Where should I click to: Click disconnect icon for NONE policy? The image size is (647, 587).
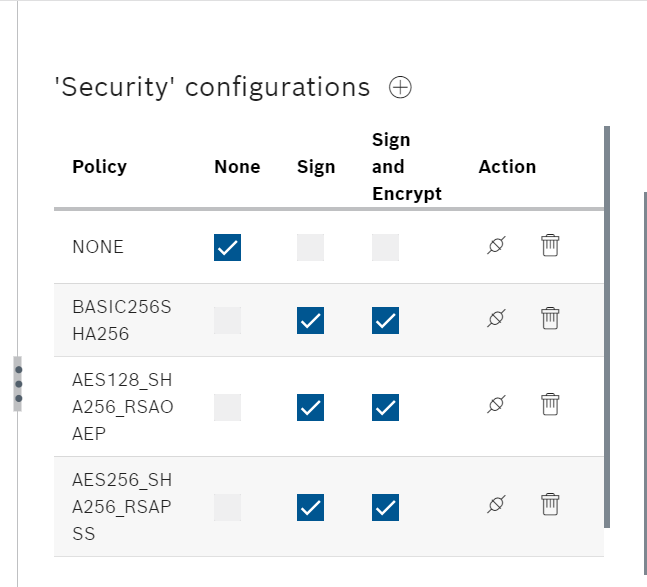pyautogui.click(x=496, y=245)
